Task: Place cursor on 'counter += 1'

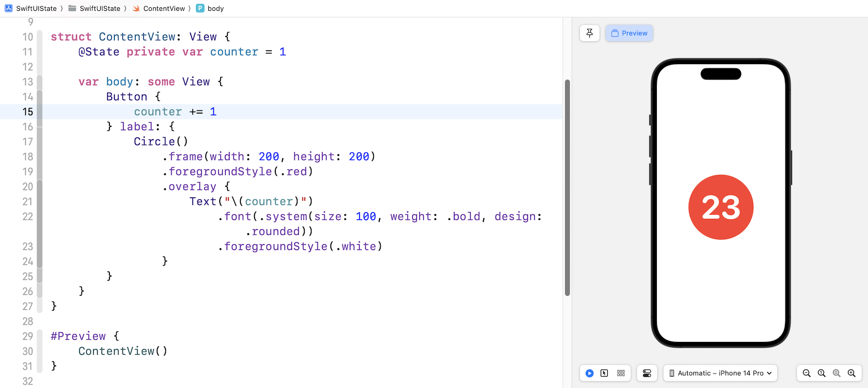Action: pos(175,112)
